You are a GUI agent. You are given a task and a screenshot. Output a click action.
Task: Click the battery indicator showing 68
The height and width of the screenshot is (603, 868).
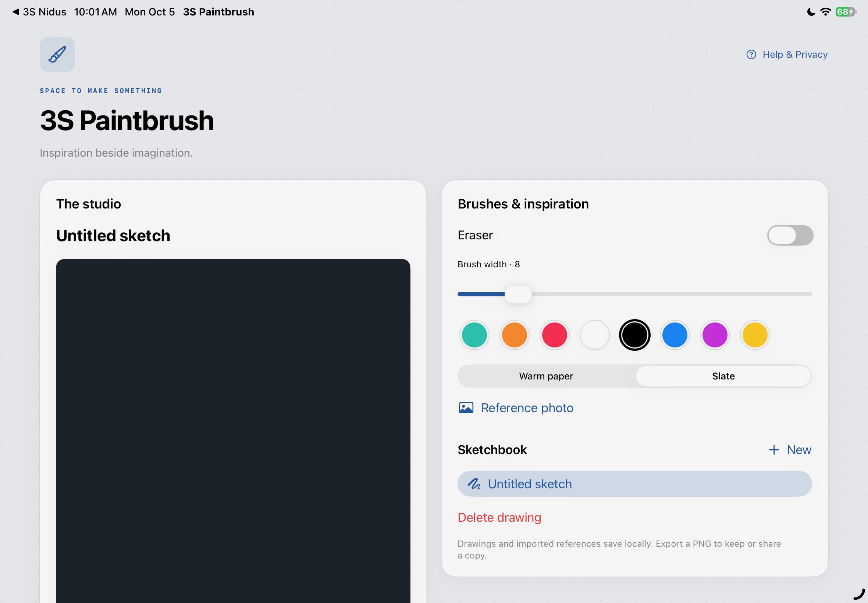[846, 12]
